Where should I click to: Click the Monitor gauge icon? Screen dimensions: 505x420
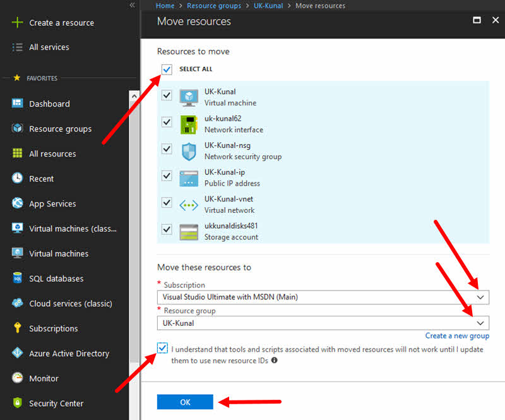[x=17, y=378]
